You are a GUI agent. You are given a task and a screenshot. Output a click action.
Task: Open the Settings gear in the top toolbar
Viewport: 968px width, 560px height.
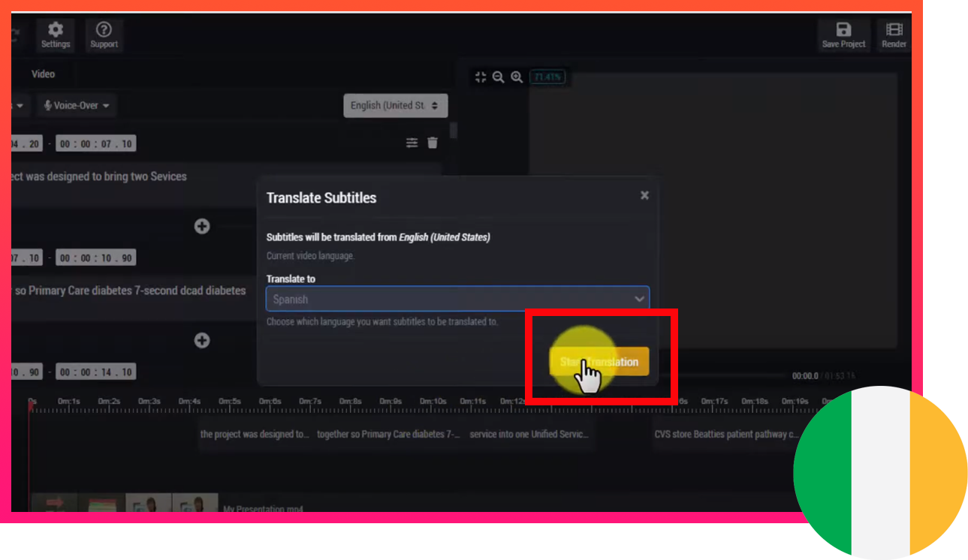point(56,35)
